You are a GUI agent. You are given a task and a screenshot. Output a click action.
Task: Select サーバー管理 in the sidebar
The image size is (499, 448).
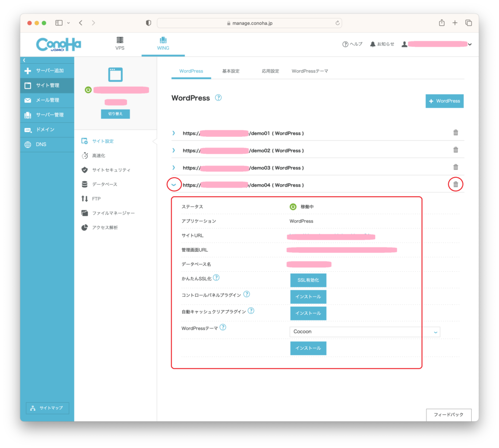(x=47, y=115)
